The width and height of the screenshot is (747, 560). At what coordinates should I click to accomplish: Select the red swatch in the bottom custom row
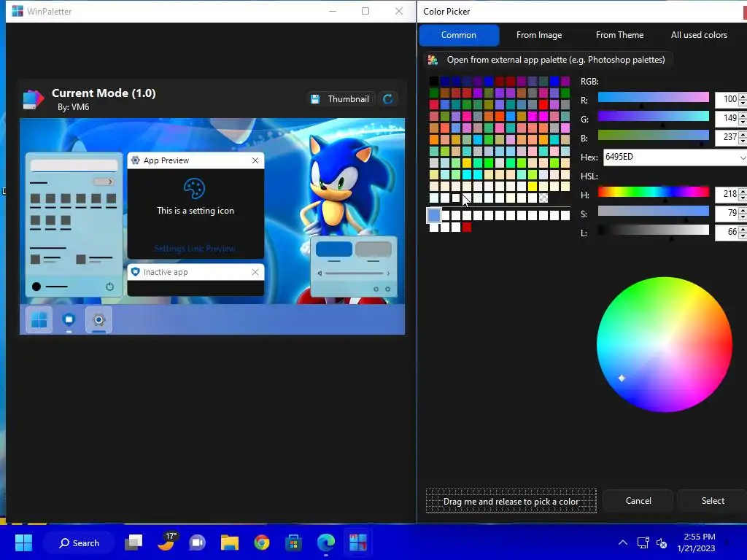pos(467,227)
